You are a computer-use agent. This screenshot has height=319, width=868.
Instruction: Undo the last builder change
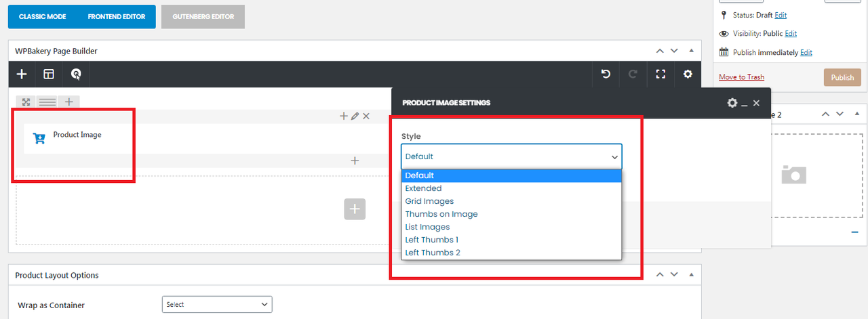point(606,74)
